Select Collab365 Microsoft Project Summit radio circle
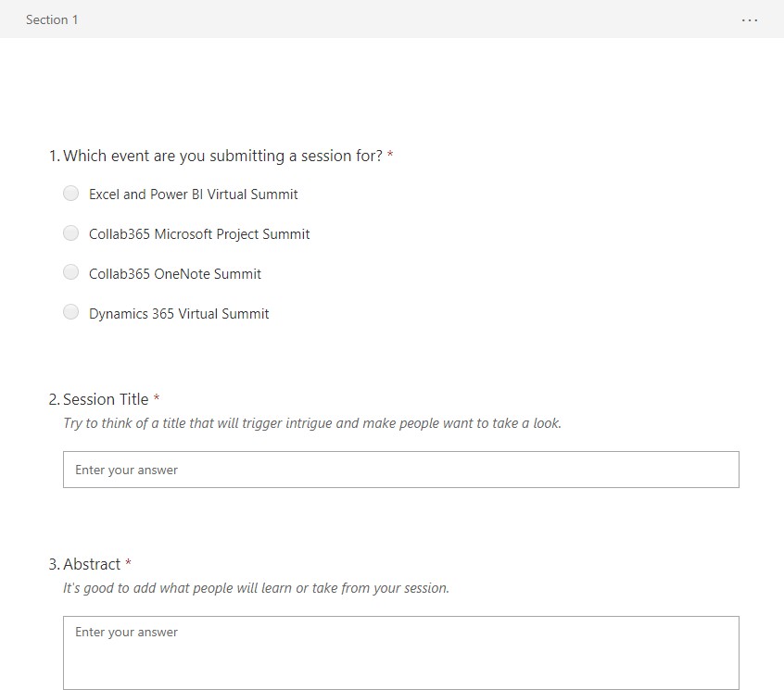784x690 pixels. 71,232
